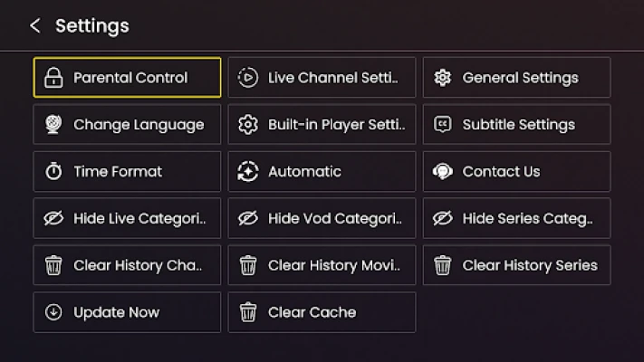Image resolution: width=644 pixels, height=362 pixels.
Task: Click the globe icon for Change Language
Action: pyautogui.click(x=53, y=124)
